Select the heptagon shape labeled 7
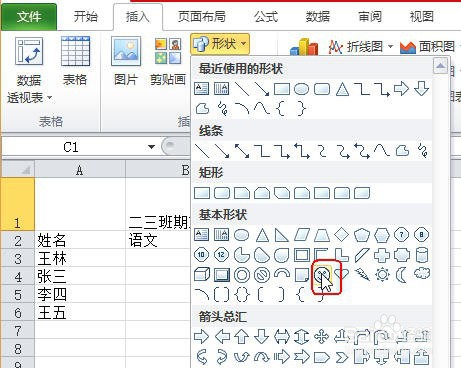Image resolution: width=461 pixels, height=368 pixels. coord(402,235)
